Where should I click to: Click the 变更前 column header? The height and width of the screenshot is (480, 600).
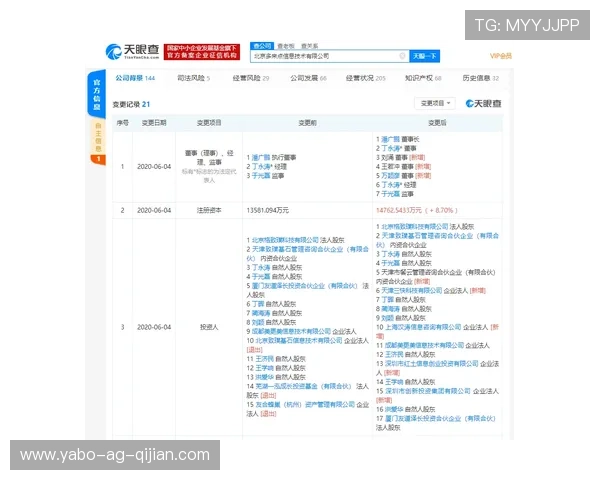(307, 123)
